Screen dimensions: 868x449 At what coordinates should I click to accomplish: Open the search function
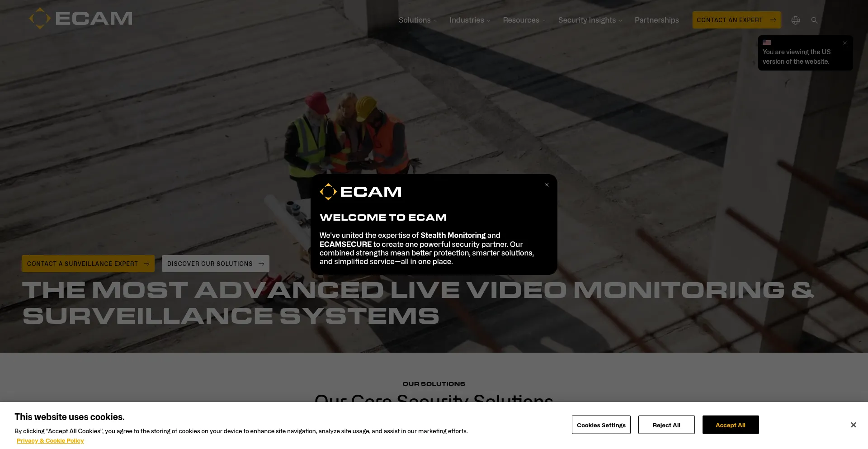point(814,20)
